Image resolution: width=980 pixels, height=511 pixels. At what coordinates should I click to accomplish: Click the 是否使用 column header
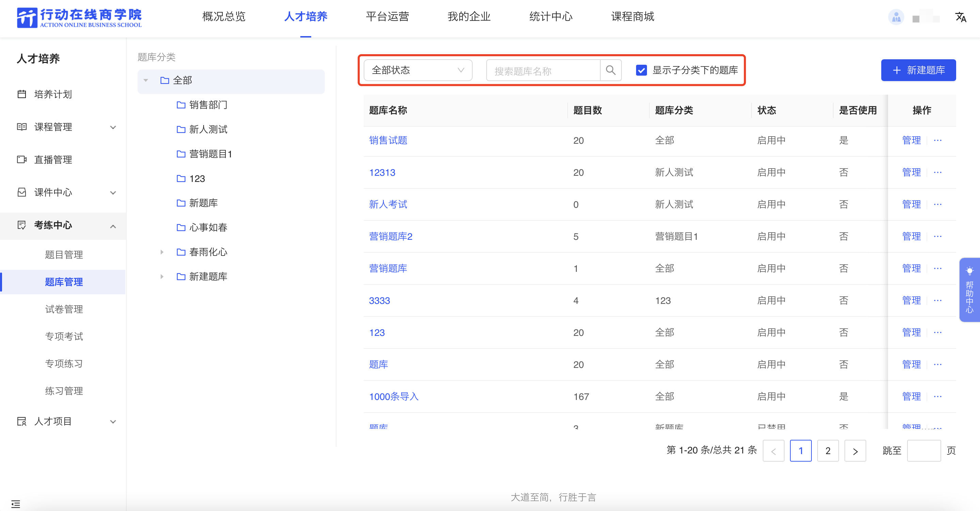click(858, 110)
